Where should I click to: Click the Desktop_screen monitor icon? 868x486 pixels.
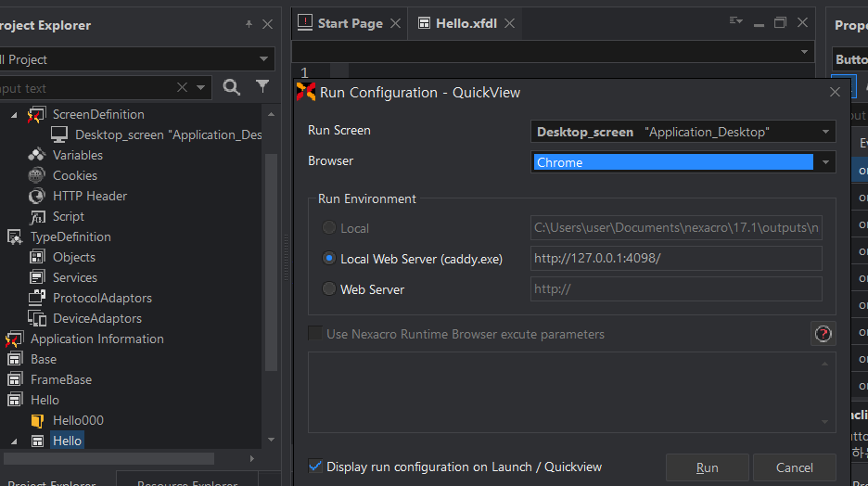59,134
